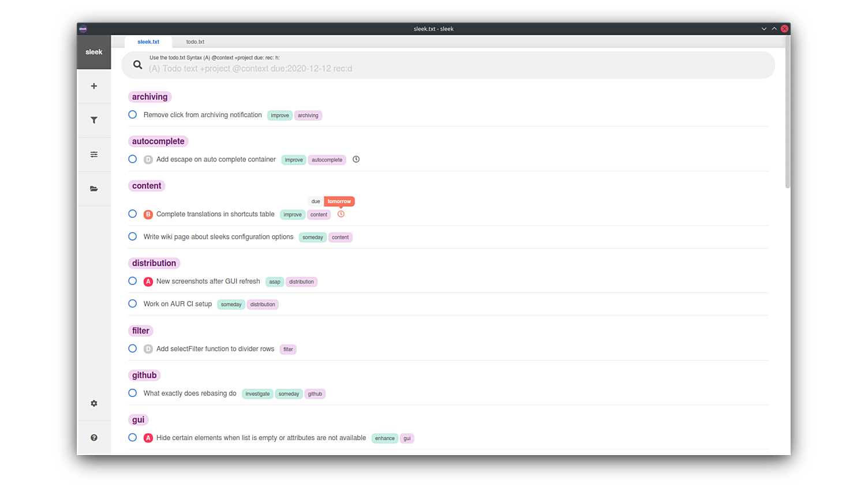Click distribution tag on AUR CI setup task
The image size is (868, 488).
pyautogui.click(x=263, y=305)
